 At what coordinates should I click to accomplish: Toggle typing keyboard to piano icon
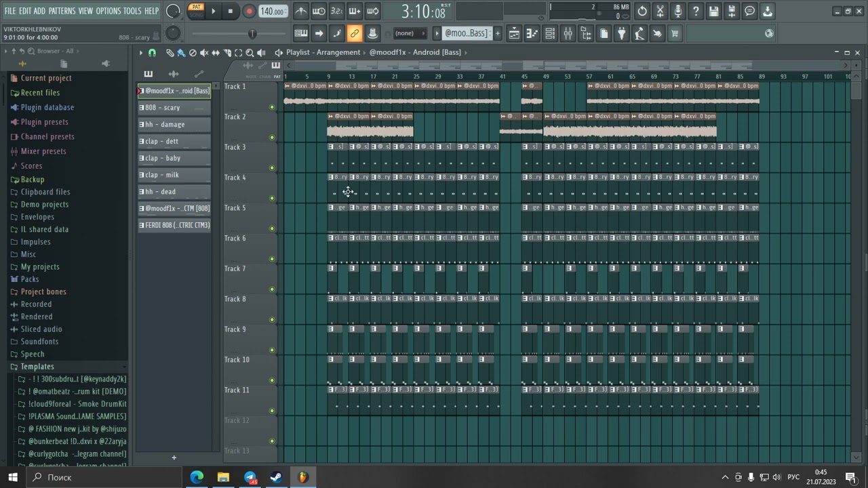click(301, 33)
